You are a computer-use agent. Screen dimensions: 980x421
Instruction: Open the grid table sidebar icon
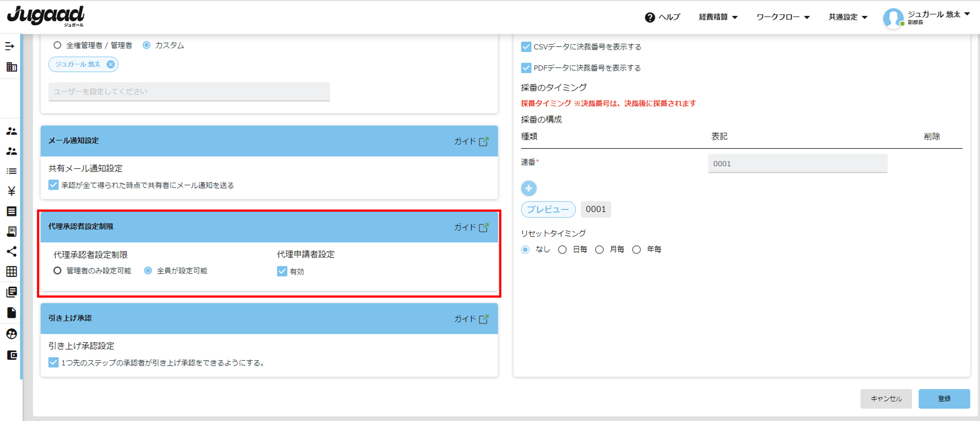coord(11,271)
